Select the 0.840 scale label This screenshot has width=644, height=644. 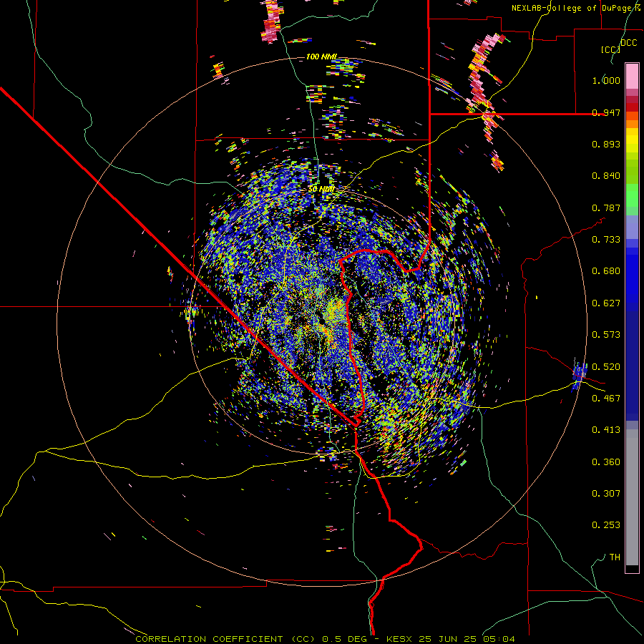point(606,176)
